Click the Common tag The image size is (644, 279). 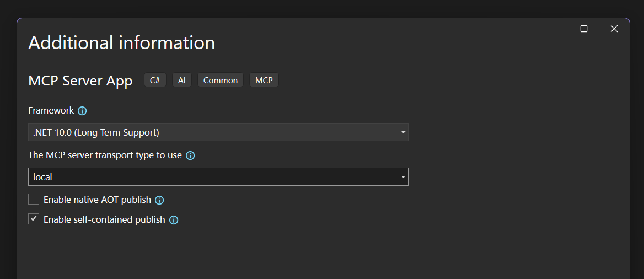pyautogui.click(x=220, y=80)
